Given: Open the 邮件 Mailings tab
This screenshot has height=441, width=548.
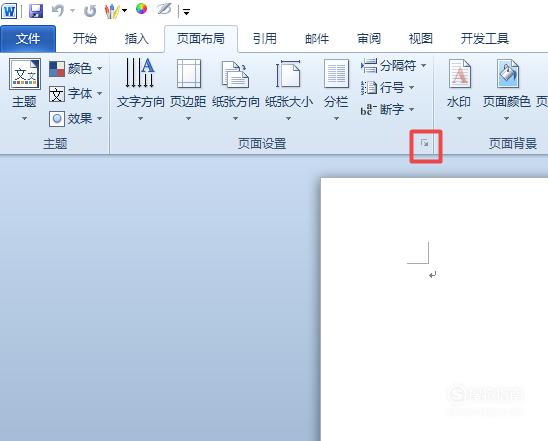Looking at the screenshot, I should coord(317,38).
